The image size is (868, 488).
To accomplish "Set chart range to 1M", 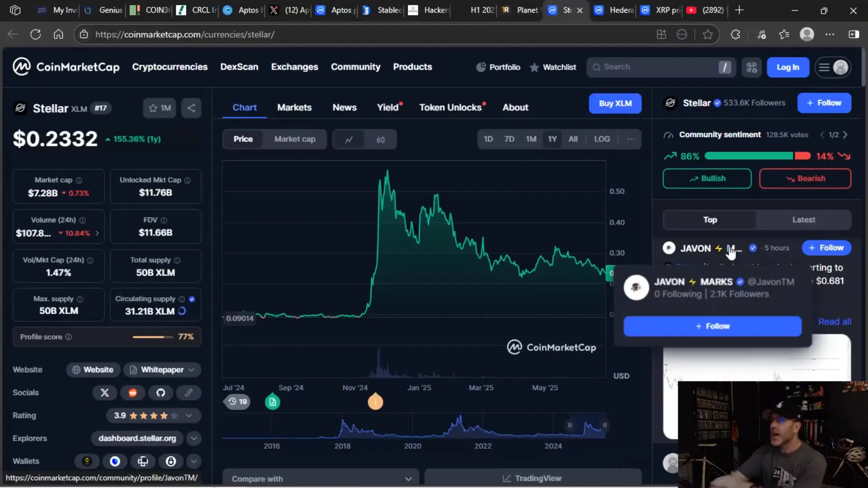I will click(x=531, y=139).
